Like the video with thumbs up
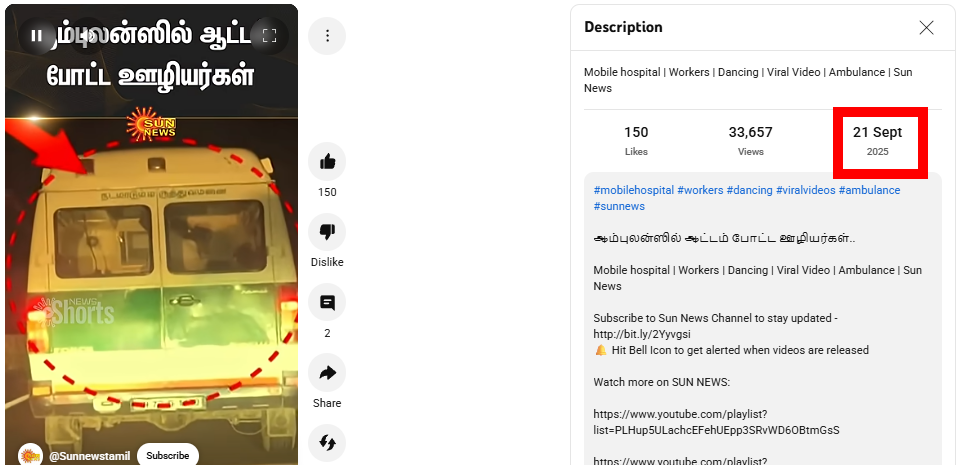Screen dimensions: 963x465 (327, 162)
